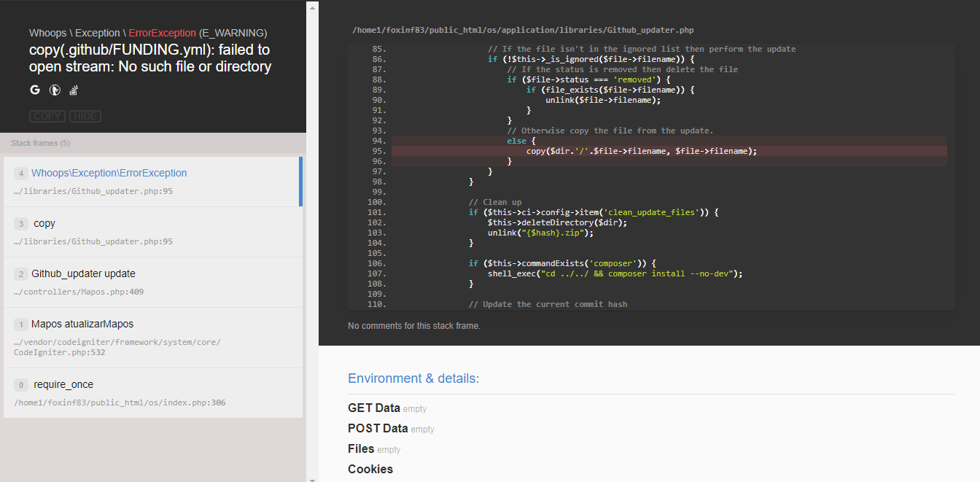Screen dimensions: 980x482
Task: Click the error message copy(.github/FUNDING.yml) text
Action: pyautogui.click(x=150, y=58)
